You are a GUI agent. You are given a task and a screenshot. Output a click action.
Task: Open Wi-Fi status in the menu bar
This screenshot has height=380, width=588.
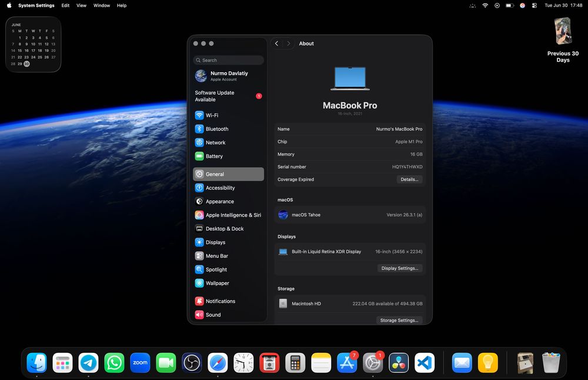pos(485,5)
